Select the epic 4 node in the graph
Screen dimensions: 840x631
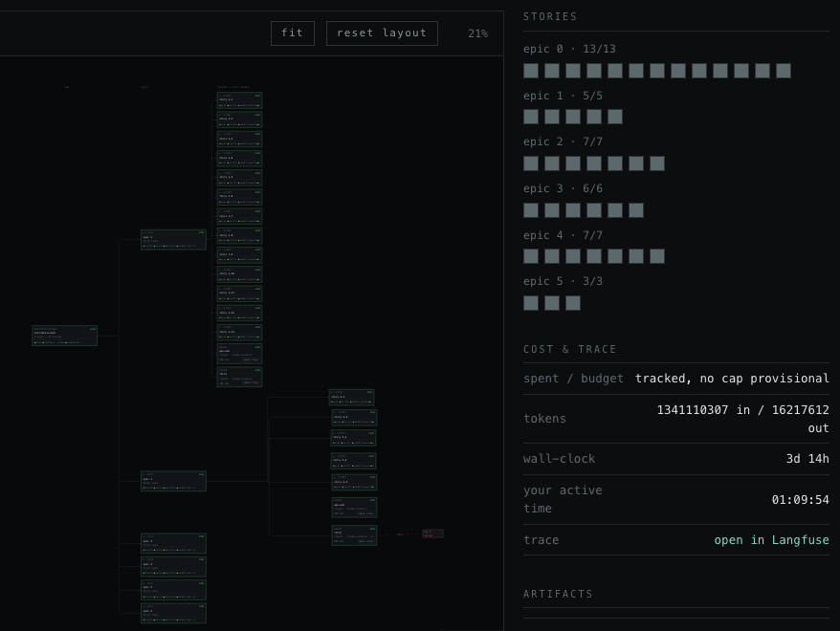click(173, 590)
